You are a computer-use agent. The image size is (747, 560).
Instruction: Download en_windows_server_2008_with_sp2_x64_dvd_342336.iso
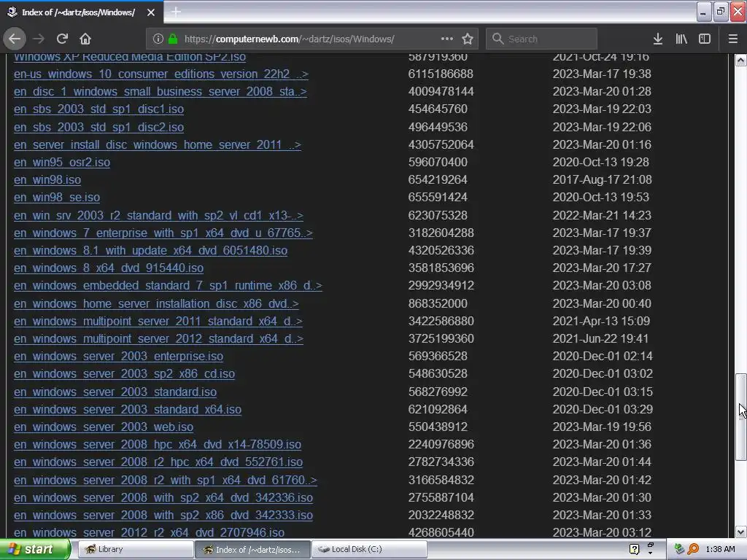tap(163, 497)
